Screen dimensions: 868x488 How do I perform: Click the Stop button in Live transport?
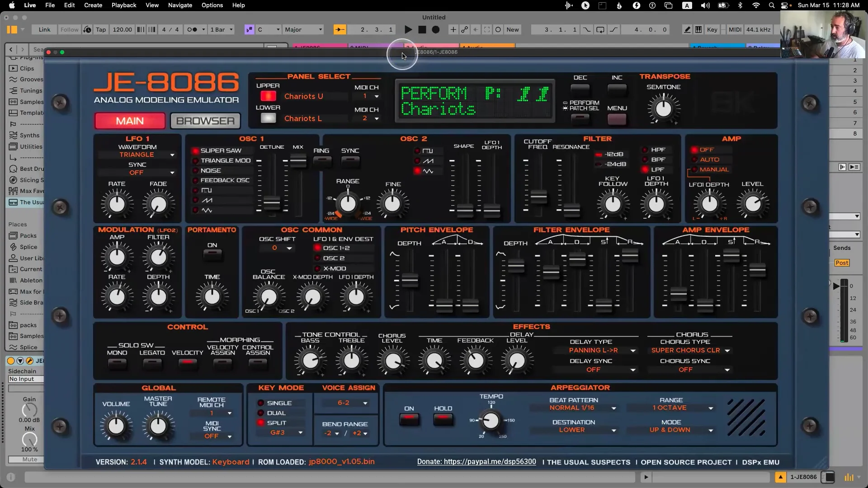point(422,30)
